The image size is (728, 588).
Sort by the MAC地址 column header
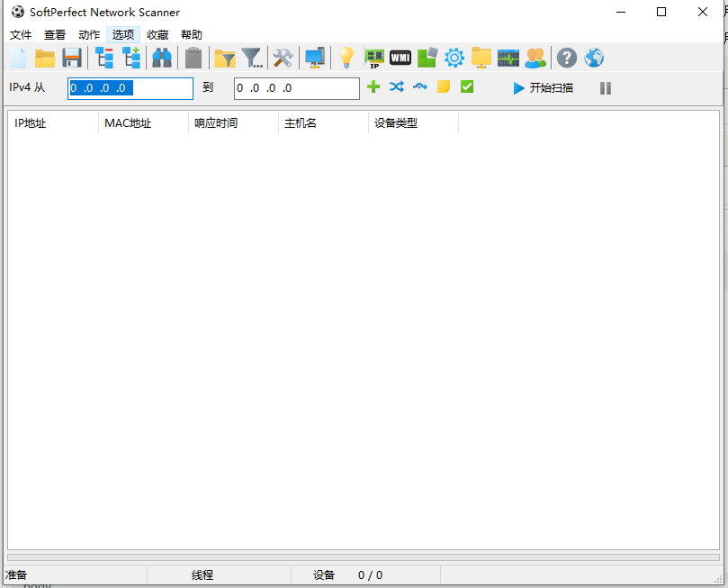pos(143,123)
